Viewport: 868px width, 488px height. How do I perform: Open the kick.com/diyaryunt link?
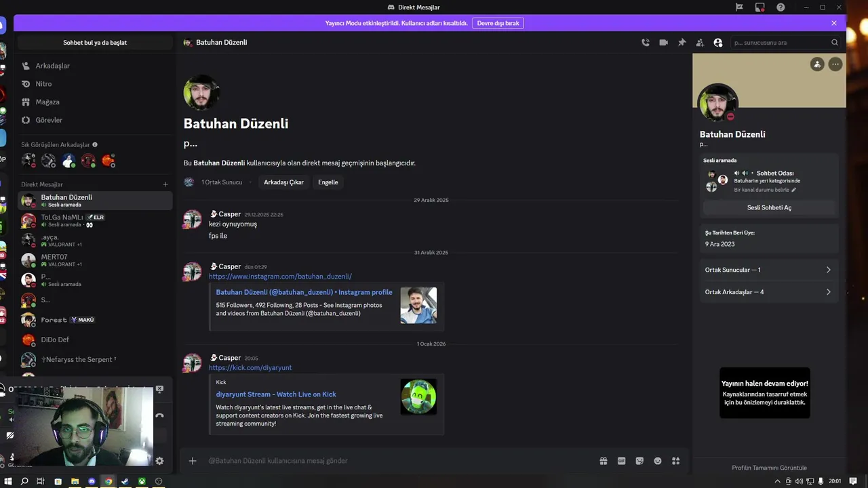click(250, 367)
